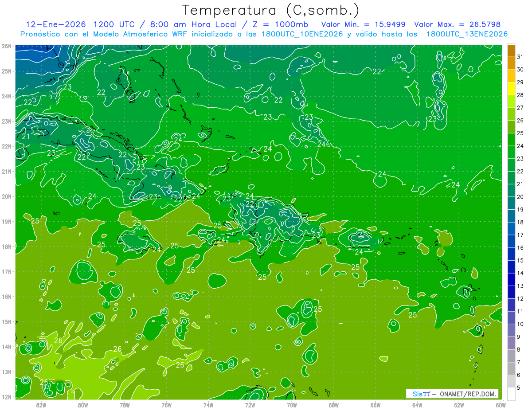Click the "14N" latitude axis label
This screenshot has height=411, width=532.
click(7, 347)
